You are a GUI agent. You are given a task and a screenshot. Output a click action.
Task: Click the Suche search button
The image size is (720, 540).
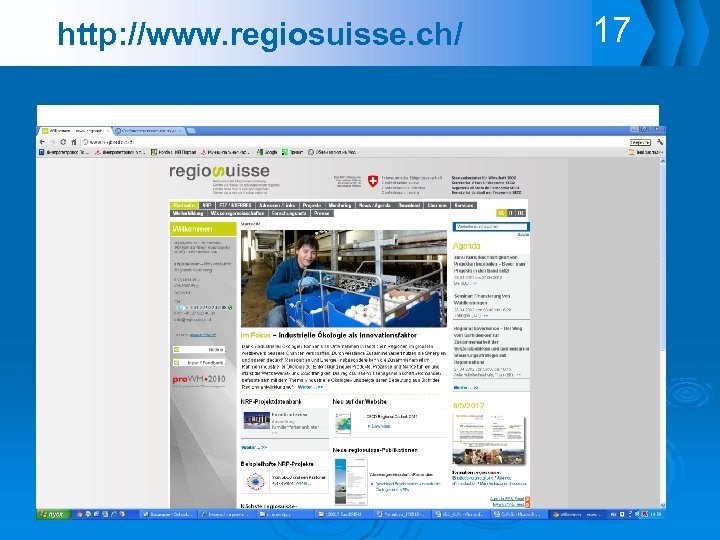[523, 235]
